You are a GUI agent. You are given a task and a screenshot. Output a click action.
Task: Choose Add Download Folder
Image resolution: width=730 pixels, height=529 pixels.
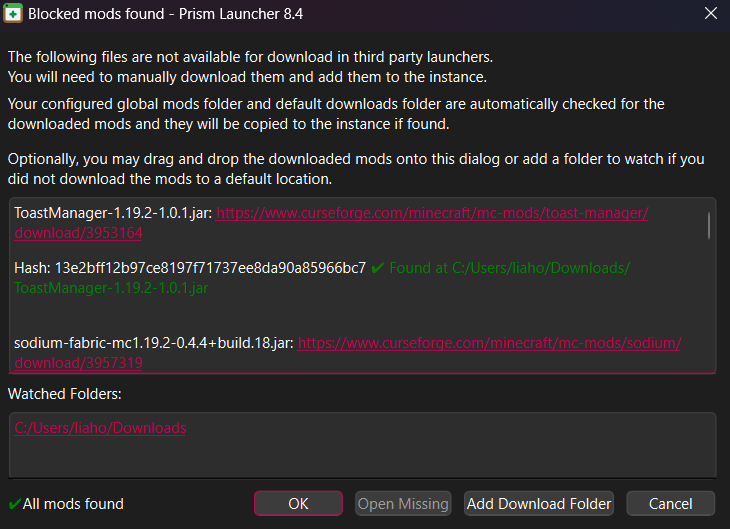(x=539, y=503)
